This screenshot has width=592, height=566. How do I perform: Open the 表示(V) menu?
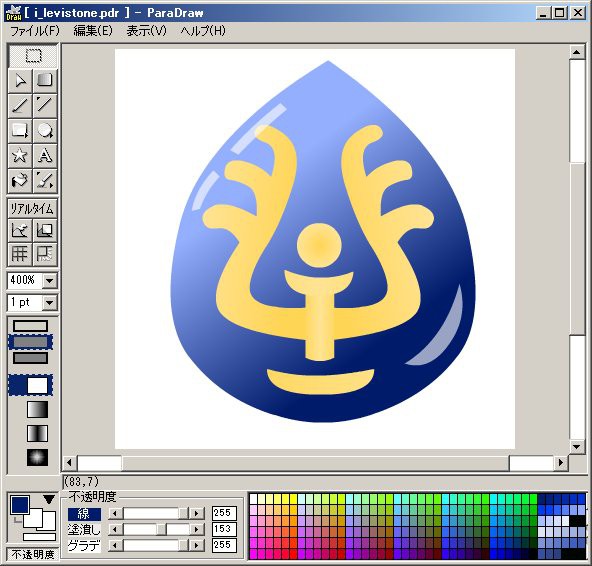pos(146,31)
